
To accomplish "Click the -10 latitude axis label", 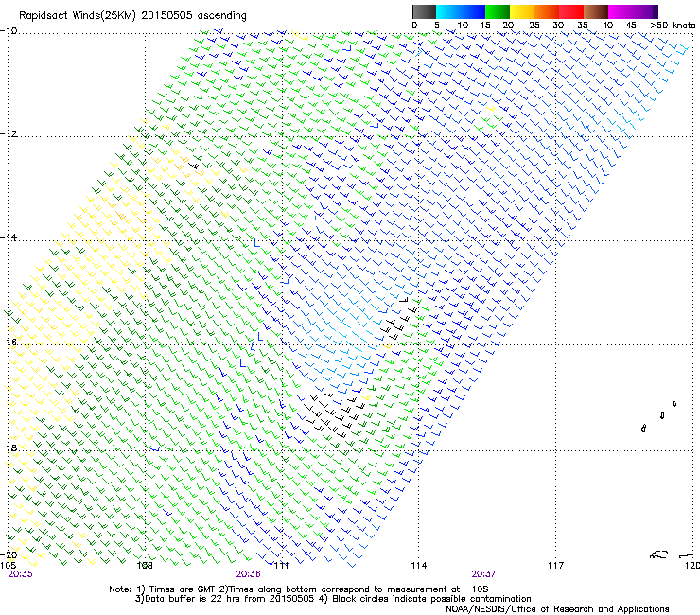I will 9,30.
